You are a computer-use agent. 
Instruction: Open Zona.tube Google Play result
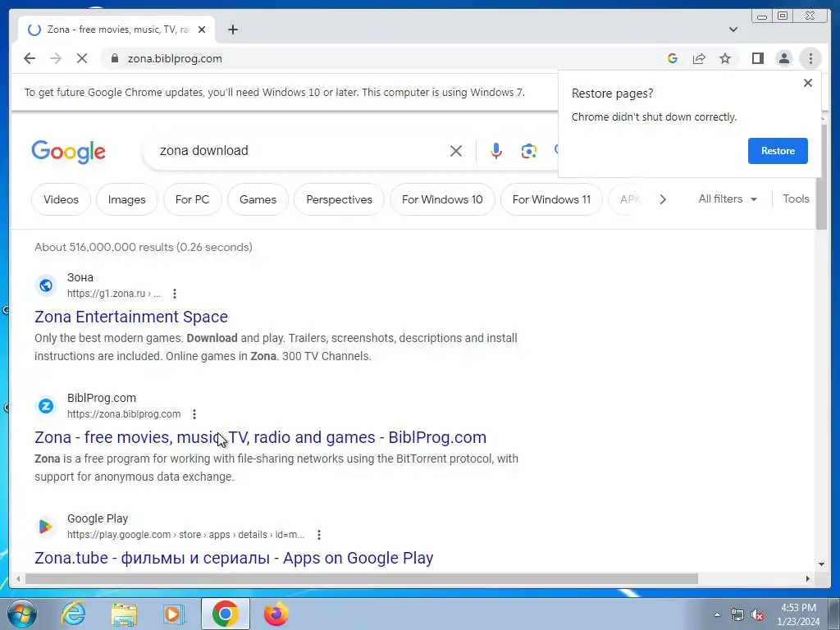point(234,558)
